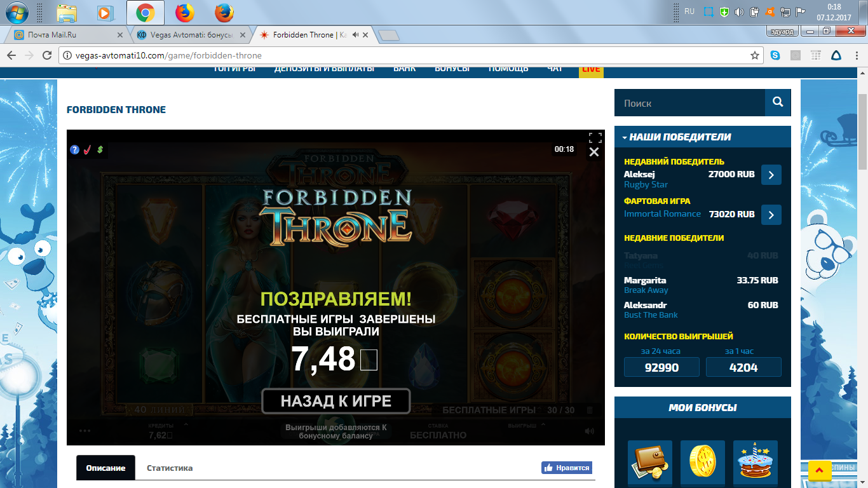
Task: Open the volume control in system tray
Action: [x=739, y=12]
